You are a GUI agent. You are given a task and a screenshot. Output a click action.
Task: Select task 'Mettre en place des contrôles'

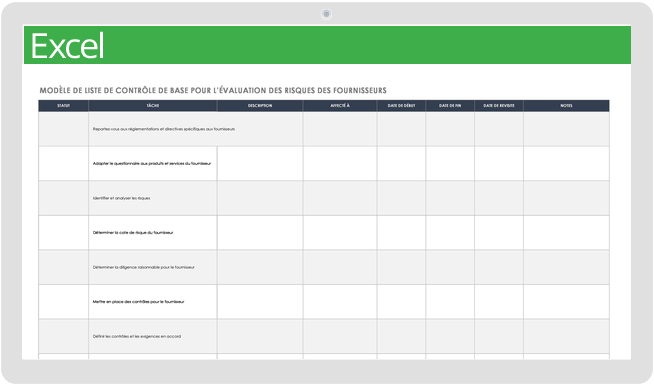(138, 302)
